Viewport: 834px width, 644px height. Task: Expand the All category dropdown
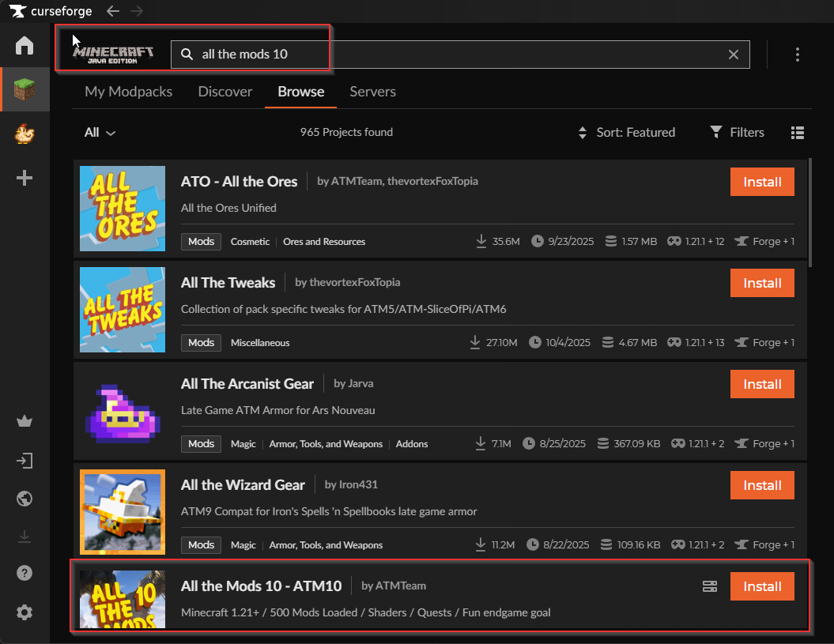(100, 133)
